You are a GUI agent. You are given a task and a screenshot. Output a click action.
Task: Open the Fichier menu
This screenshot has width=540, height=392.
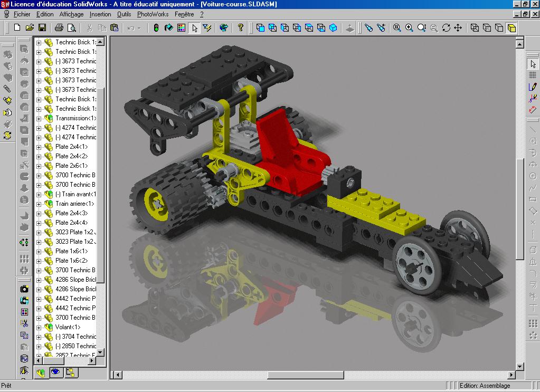point(22,14)
